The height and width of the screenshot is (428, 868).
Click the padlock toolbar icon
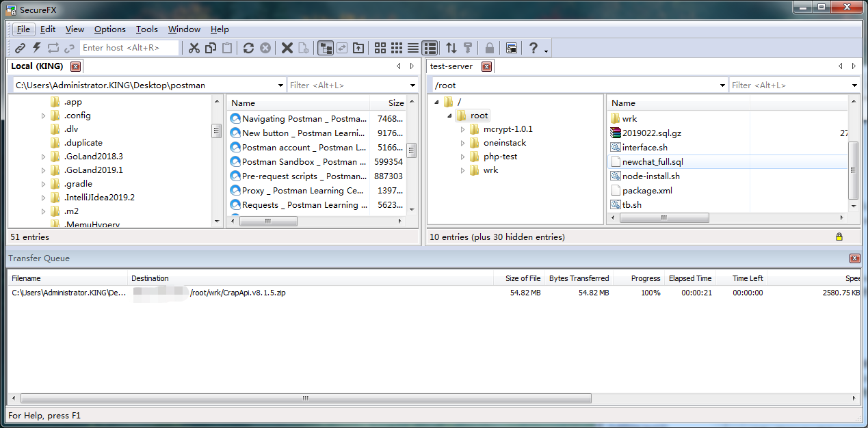point(490,48)
